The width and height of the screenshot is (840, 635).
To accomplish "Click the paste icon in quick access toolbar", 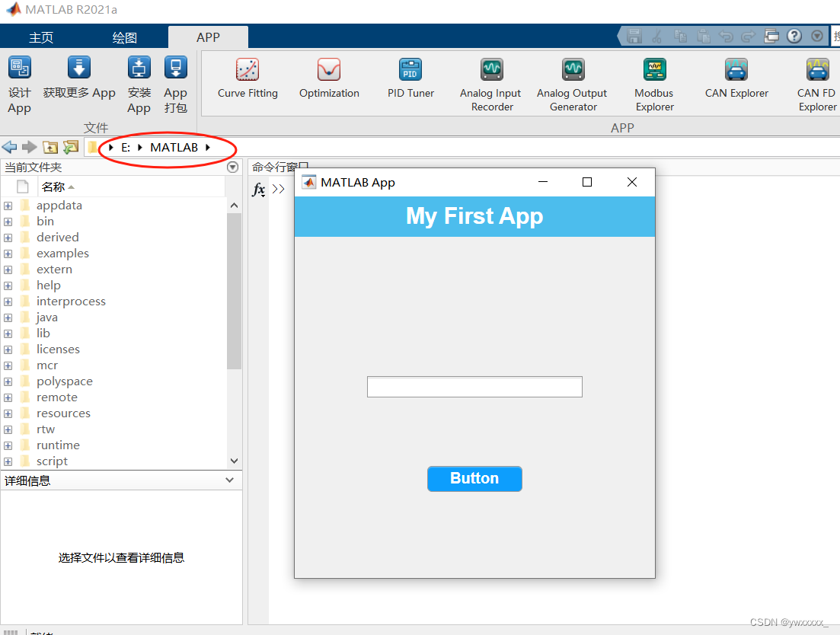I will coord(704,37).
